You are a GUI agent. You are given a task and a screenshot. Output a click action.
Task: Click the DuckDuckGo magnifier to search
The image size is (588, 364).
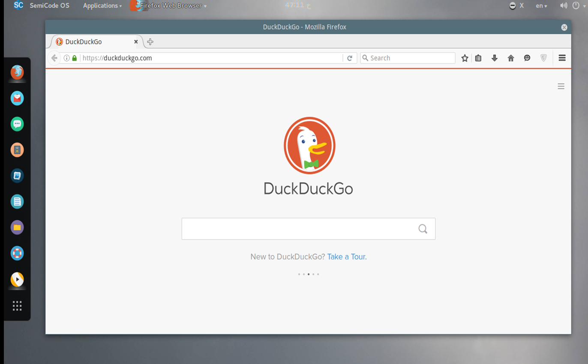pos(423,229)
